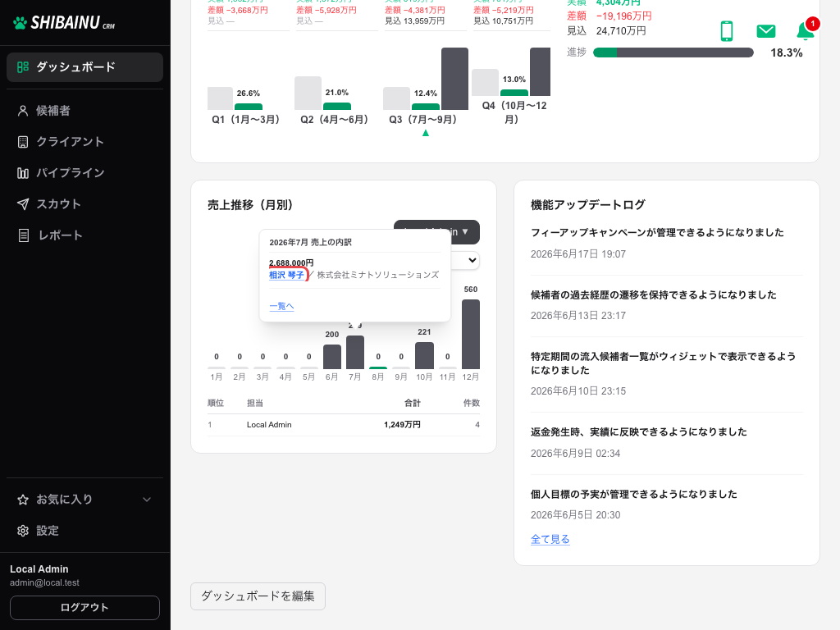The width and height of the screenshot is (840, 630).
Task: Click 株式会社ミナトソリューションズ company text
Action: 377,275
